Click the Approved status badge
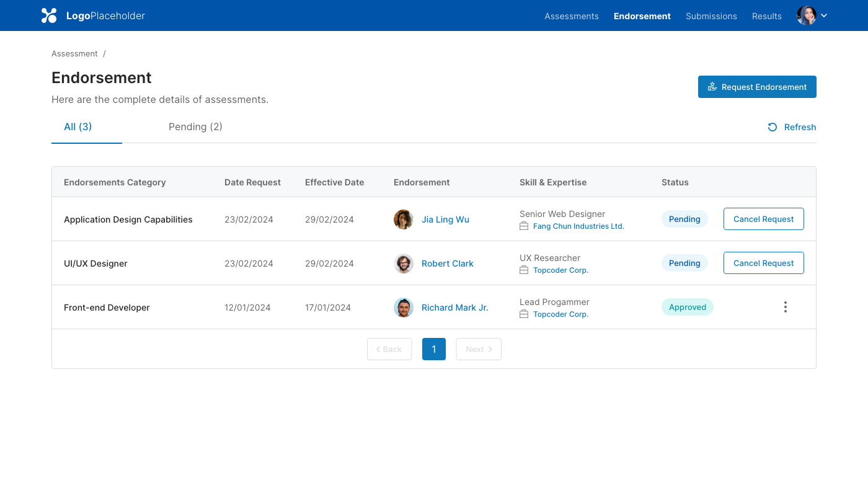Screen dimensions: 868x496 tap(688, 307)
